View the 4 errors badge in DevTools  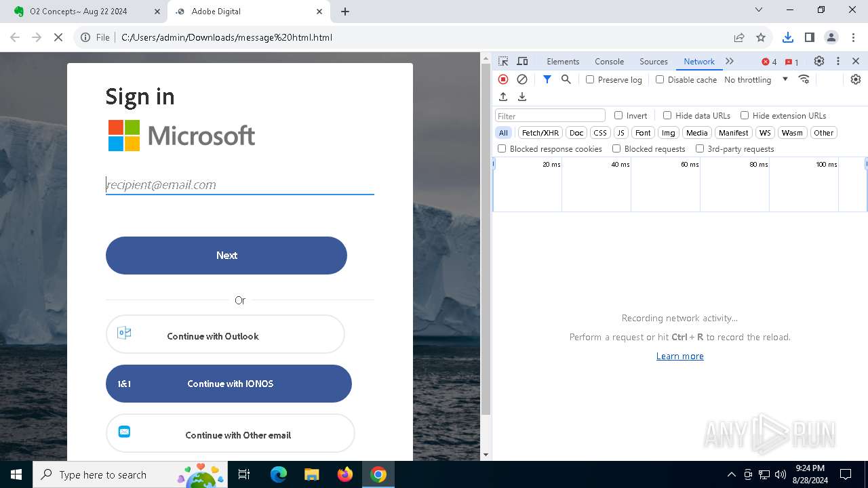coord(769,62)
